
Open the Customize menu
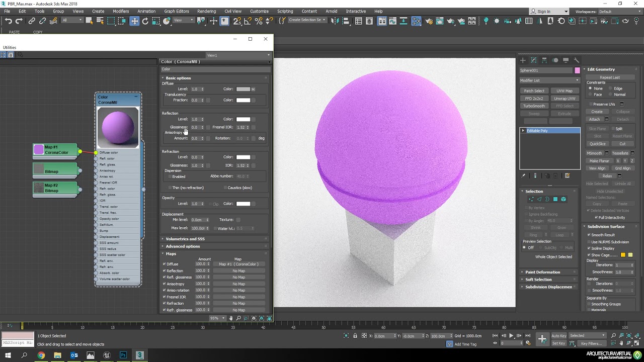point(259,11)
